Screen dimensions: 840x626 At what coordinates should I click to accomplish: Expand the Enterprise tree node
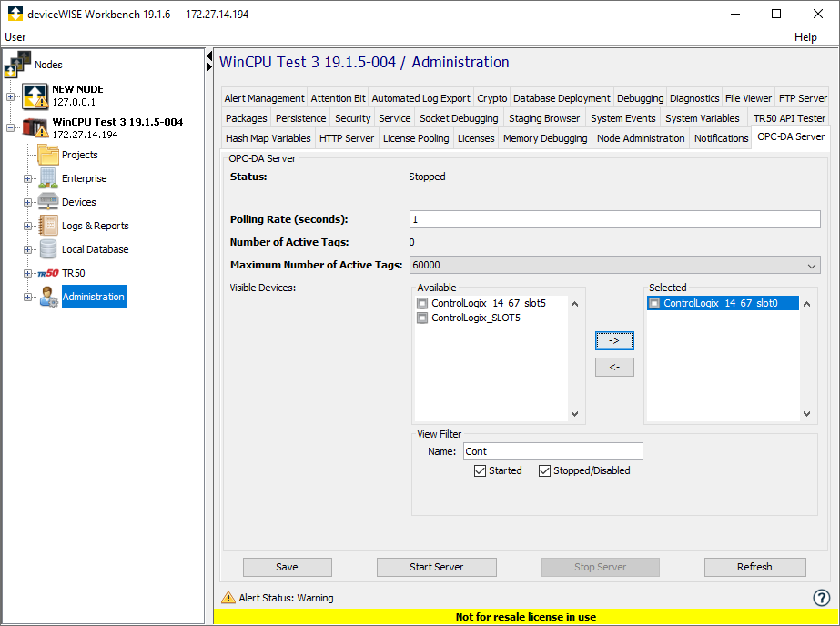[27, 178]
